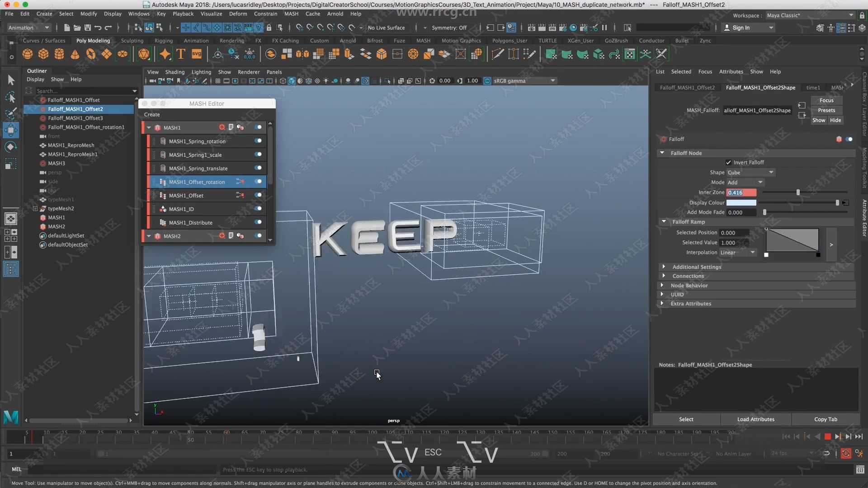Toggle Invert Falloff checkbox
868x488 pixels.
pyautogui.click(x=728, y=162)
